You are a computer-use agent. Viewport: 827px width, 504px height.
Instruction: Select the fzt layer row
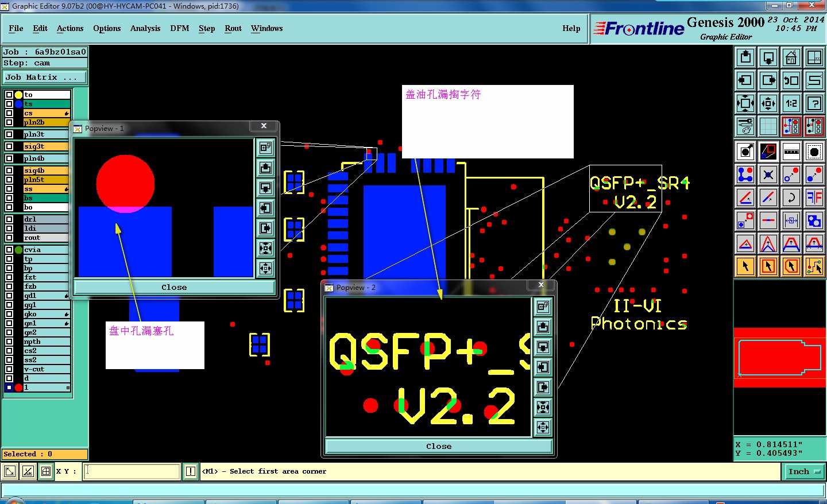tap(47, 277)
